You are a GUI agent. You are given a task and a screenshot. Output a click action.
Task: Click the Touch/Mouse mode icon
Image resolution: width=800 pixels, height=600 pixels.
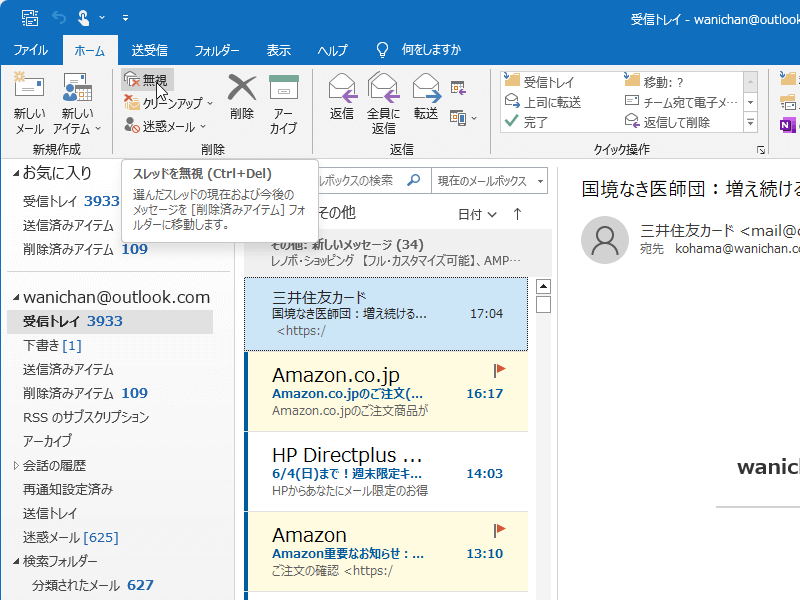click(84, 18)
